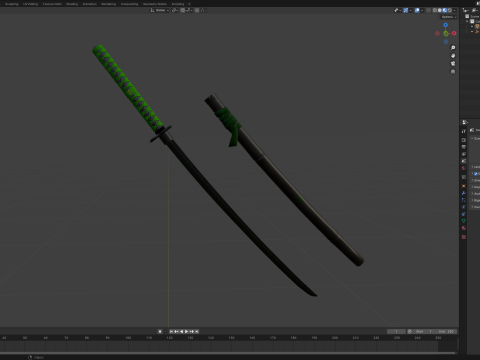Switch to wireframe viewport shading

point(435,10)
